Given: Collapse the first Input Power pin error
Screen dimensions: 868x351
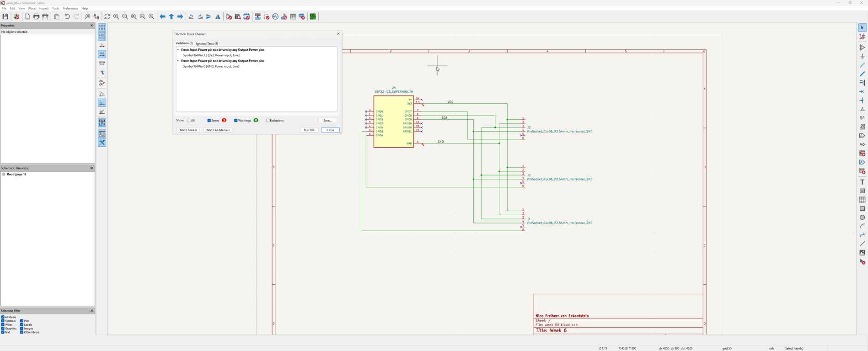Looking at the screenshot, I should coord(178,50).
